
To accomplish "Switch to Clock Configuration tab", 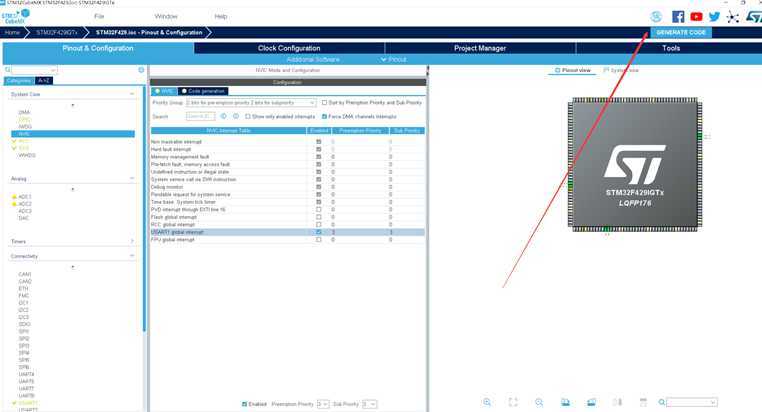I will pos(289,48).
